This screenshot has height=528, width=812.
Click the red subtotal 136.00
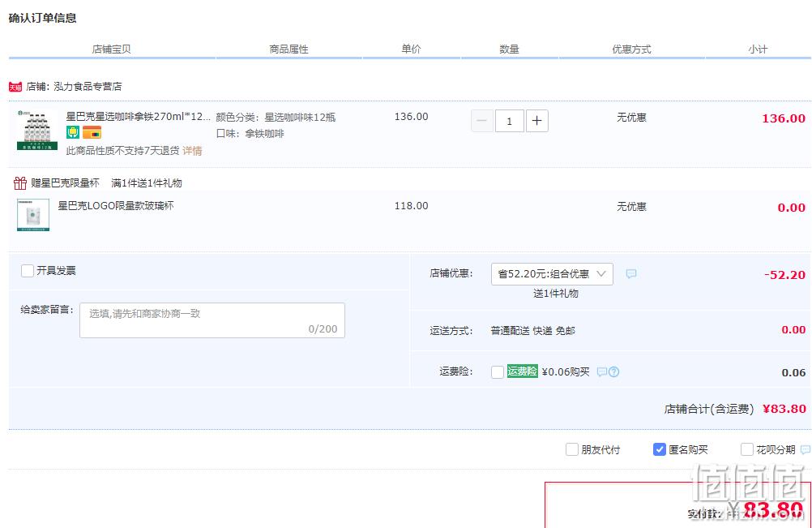coord(784,118)
